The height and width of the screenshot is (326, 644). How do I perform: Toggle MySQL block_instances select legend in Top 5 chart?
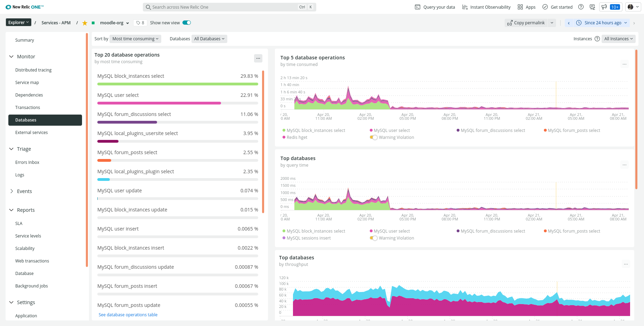(314, 131)
